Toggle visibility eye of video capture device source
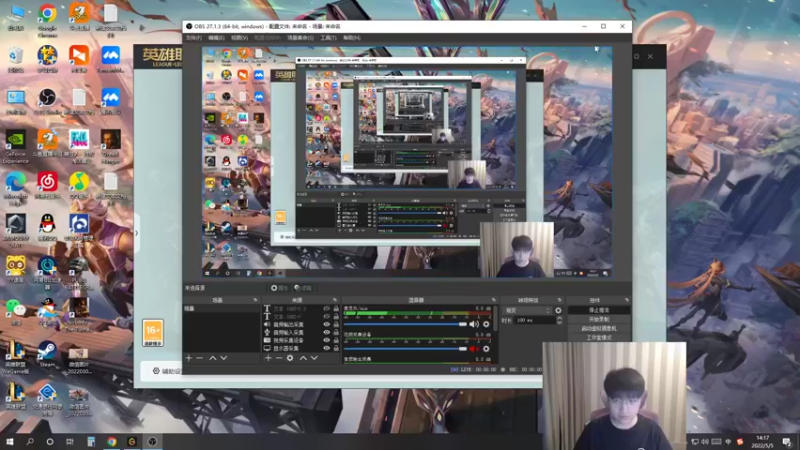Image resolution: width=800 pixels, height=450 pixels. (327, 340)
